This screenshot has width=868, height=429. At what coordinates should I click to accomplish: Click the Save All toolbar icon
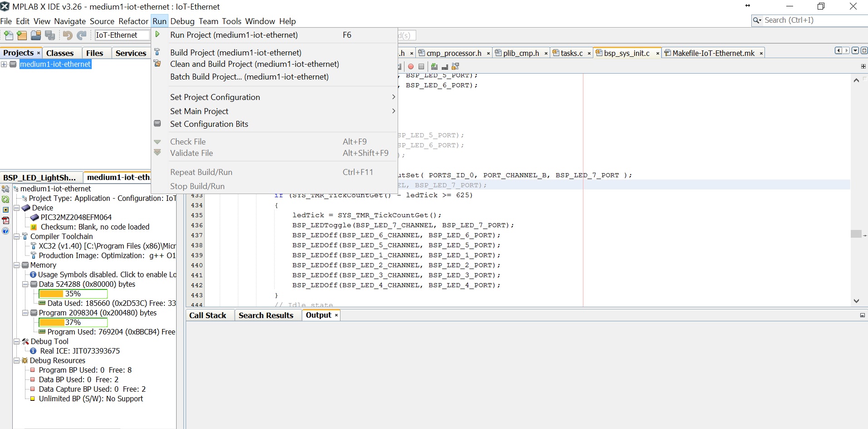coord(50,35)
